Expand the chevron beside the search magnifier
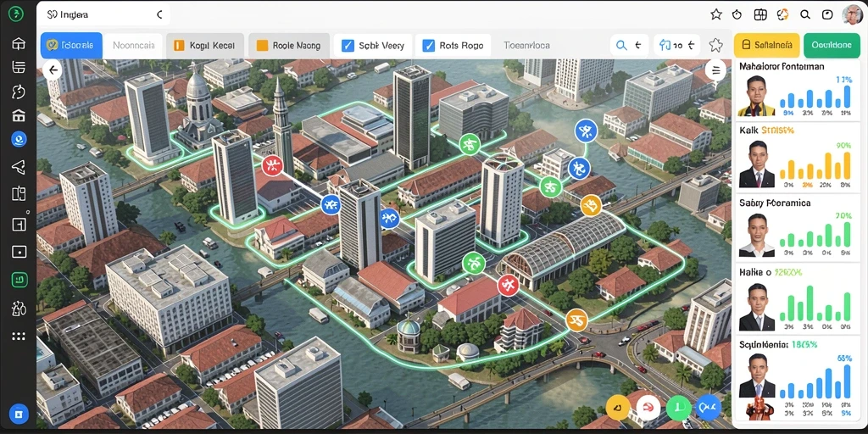The width and height of the screenshot is (868, 434). click(637, 46)
